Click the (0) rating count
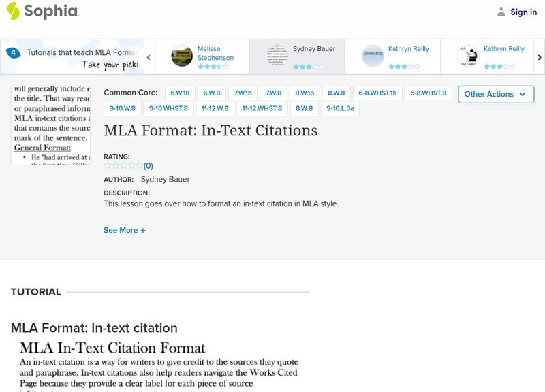 tap(149, 166)
